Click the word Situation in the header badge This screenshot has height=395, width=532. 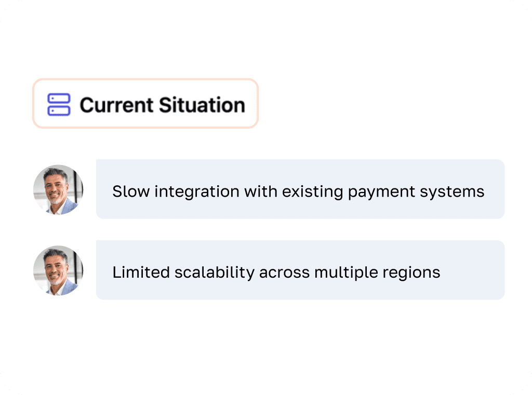202,105
